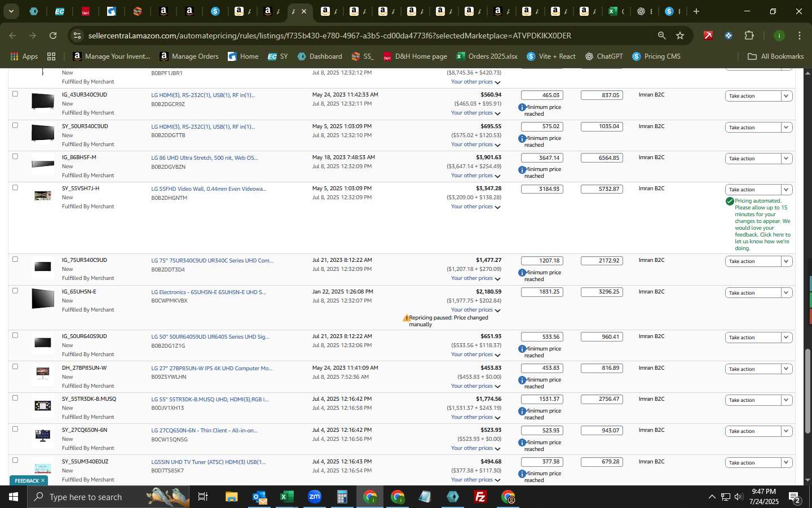Open D&H Home page bookmark

pyautogui.click(x=415, y=56)
